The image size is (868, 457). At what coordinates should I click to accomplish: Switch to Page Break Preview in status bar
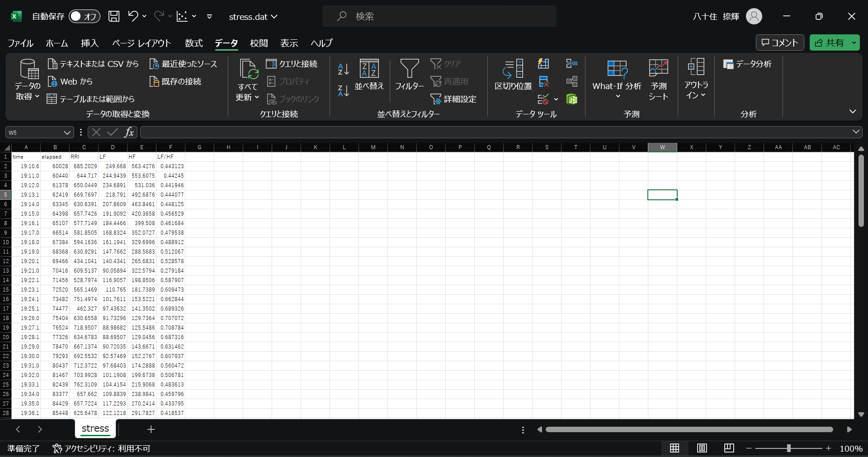click(729, 448)
